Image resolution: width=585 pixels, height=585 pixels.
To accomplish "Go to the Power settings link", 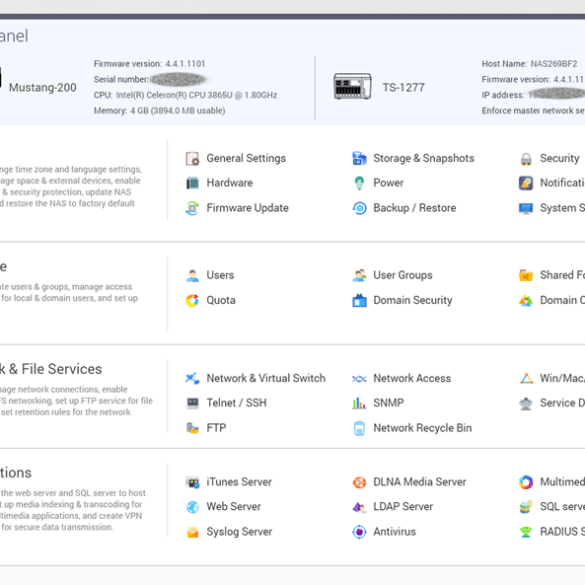I will (x=388, y=183).
